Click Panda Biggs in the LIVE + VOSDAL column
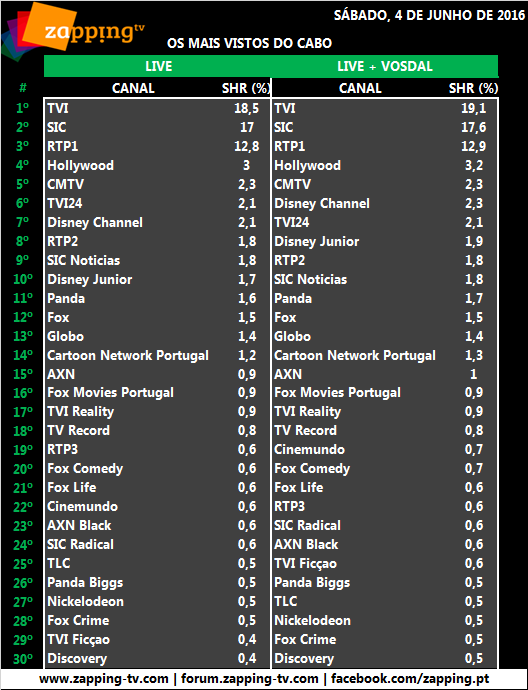 [x=312, y=583]
